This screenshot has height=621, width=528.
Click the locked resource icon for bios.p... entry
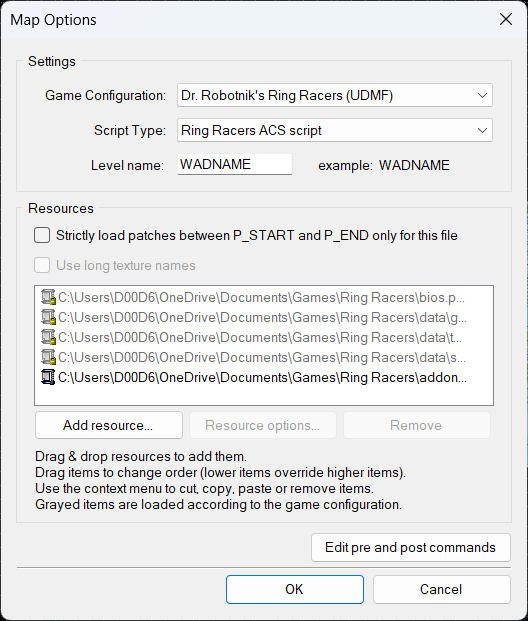pos(48,297)
